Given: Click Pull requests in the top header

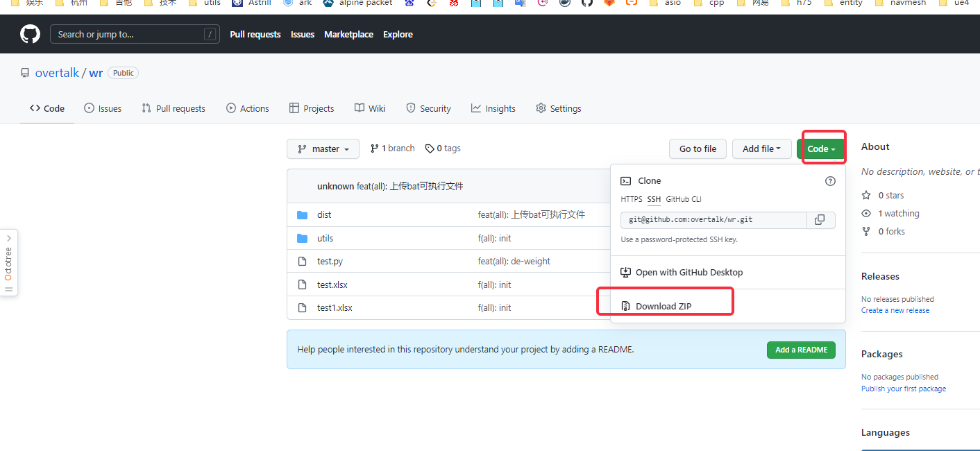Looking at the screenshot, I should point(255,34).
